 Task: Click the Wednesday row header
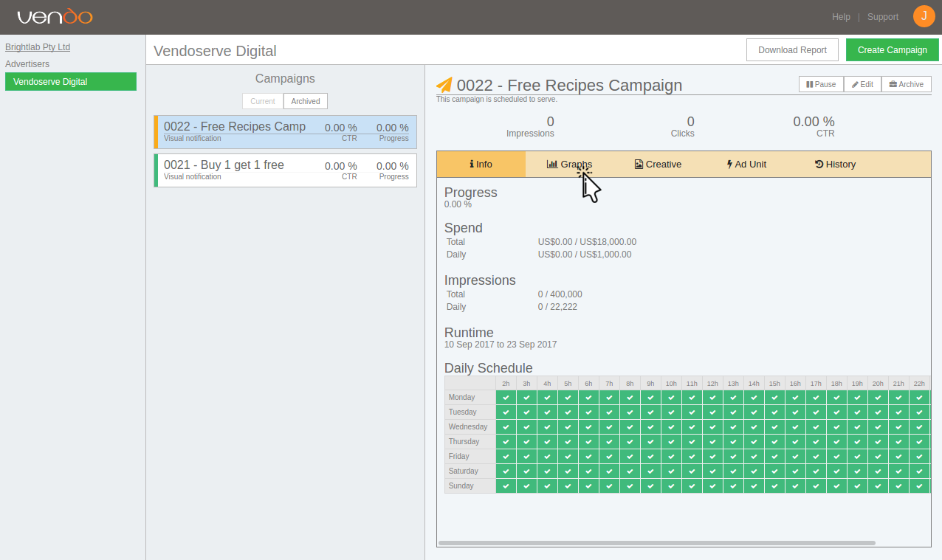click(470, 427)
